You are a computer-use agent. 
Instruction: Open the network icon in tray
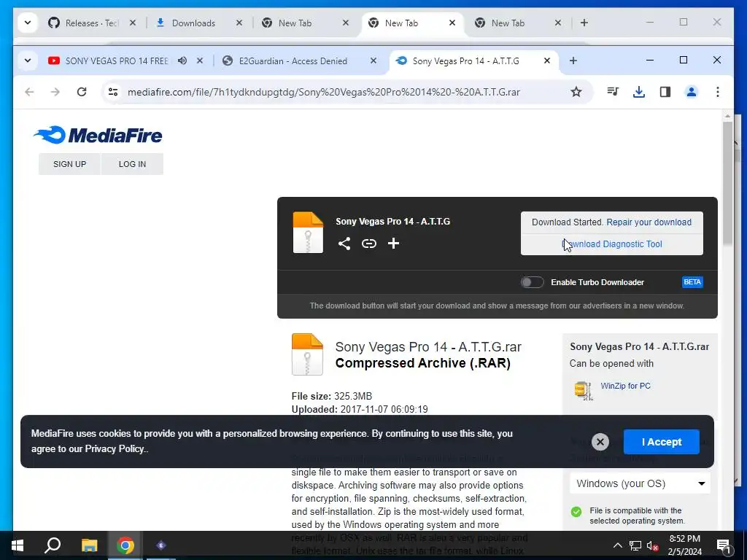tap(635, 545)
